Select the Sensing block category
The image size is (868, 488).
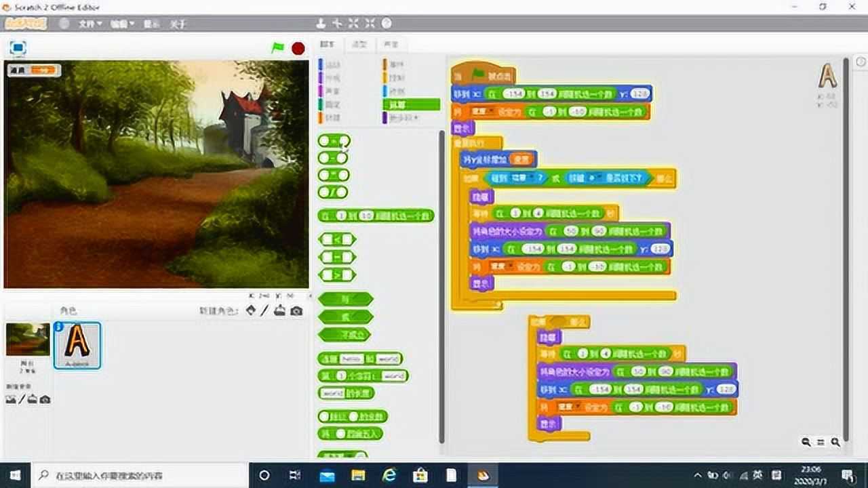point(411,91)
